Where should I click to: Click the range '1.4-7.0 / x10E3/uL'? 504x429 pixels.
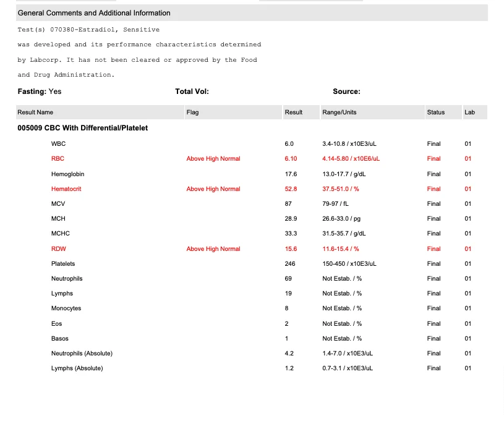[348, 353]
